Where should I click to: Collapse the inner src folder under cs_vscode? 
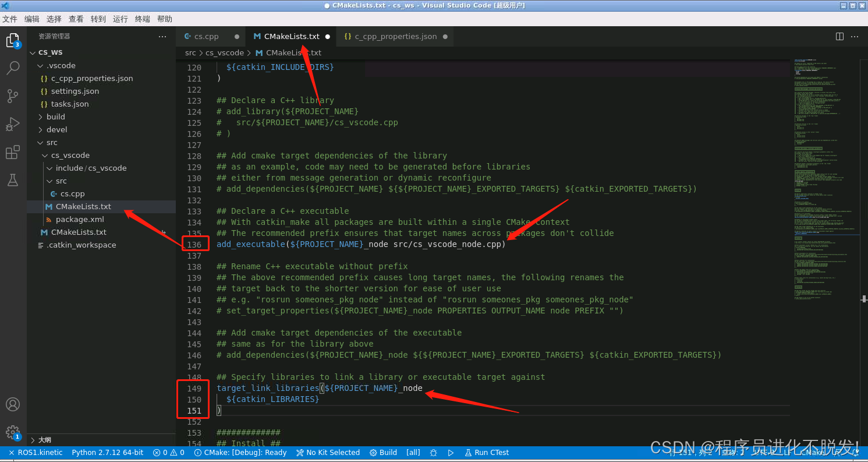tap(101, 181)
